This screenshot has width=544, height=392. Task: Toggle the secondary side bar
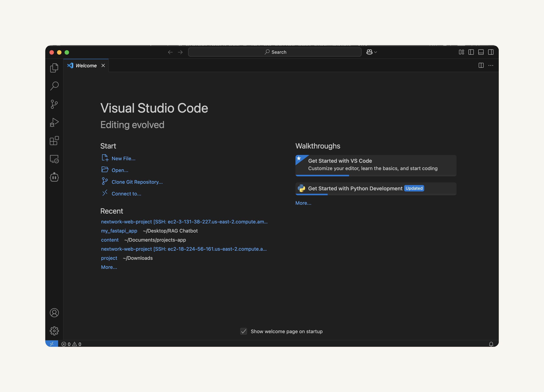click(x=491, y=52)
